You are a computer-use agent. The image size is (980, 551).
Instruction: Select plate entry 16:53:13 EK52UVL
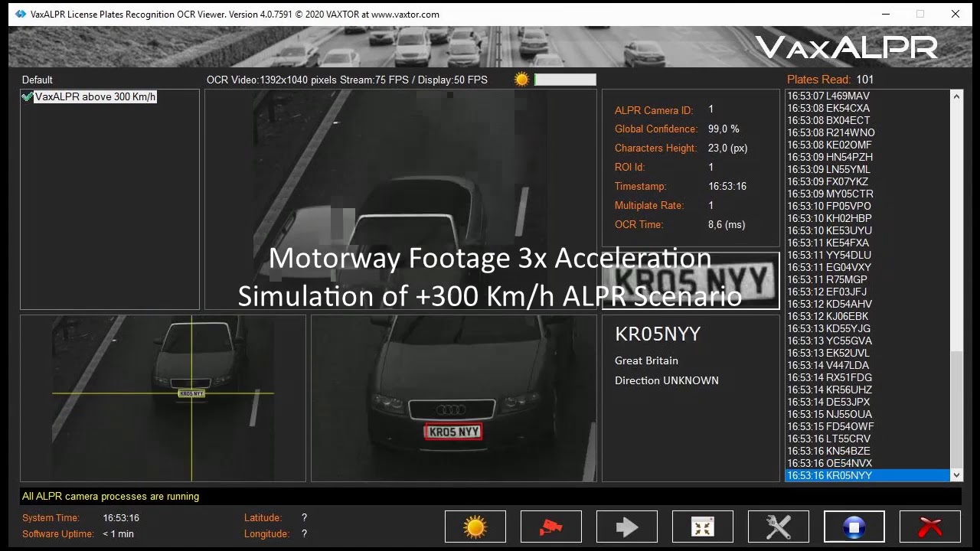click(868, 353)
